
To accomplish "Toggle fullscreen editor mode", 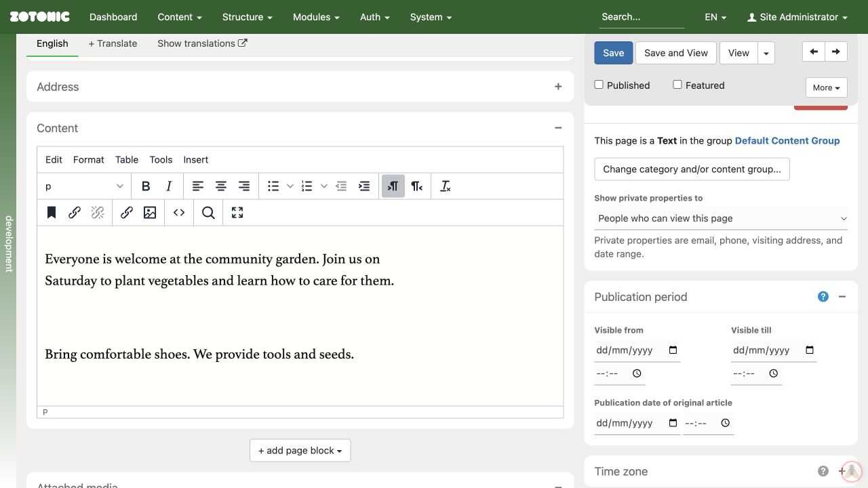I will pyautogui.click(x=237, y=213).
